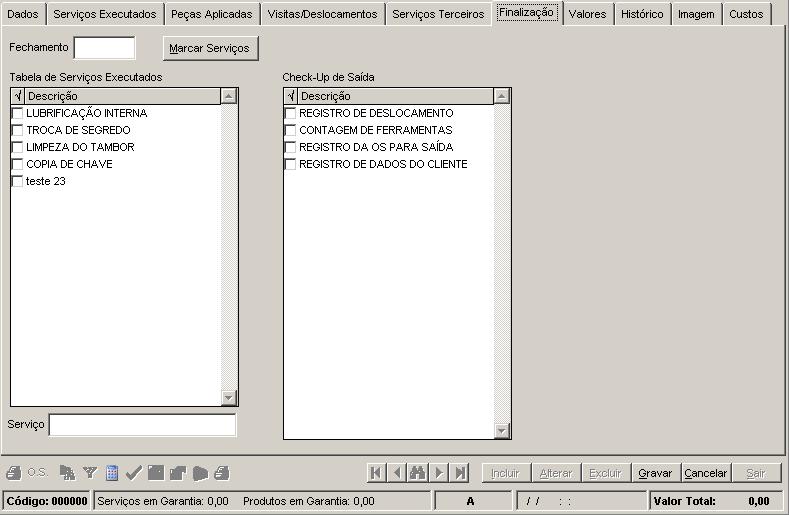Viewport: 789px width, 515px height.
Task: Click the Cancelar button
Action: click(x=705, y=473)
